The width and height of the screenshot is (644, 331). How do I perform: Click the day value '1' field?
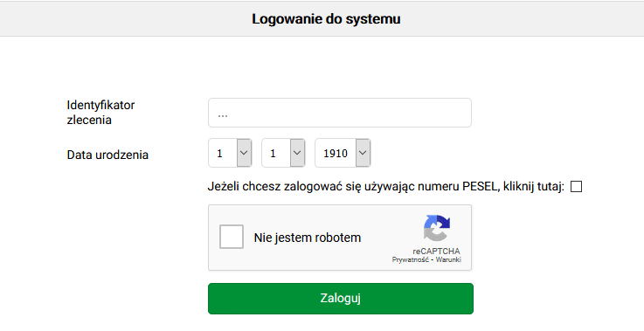click(x=223, y=153)
